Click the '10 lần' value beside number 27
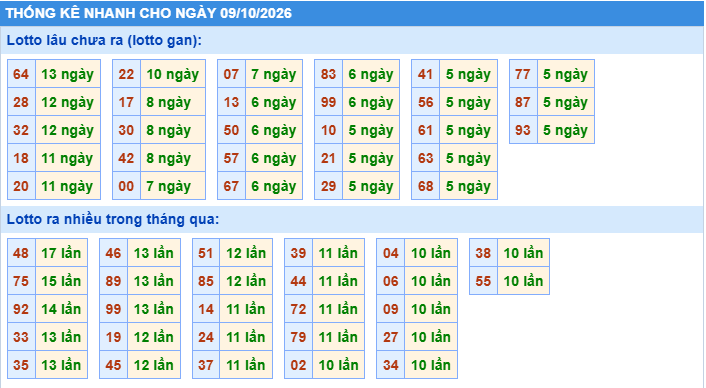This screenshot has height=388, width=706. pyautogui.click(x=431, y=336)
